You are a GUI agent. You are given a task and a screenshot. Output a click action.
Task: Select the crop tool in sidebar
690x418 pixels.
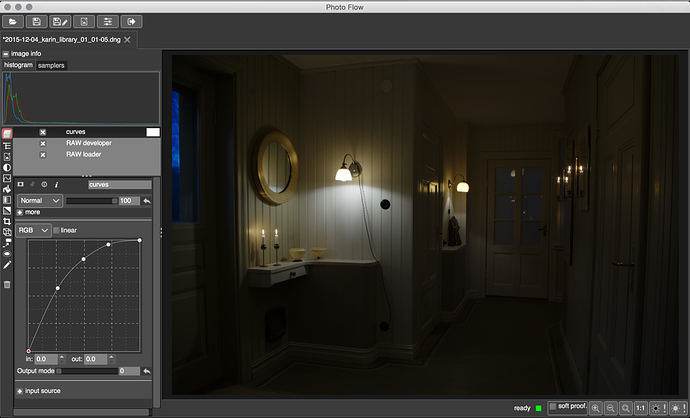7,221
